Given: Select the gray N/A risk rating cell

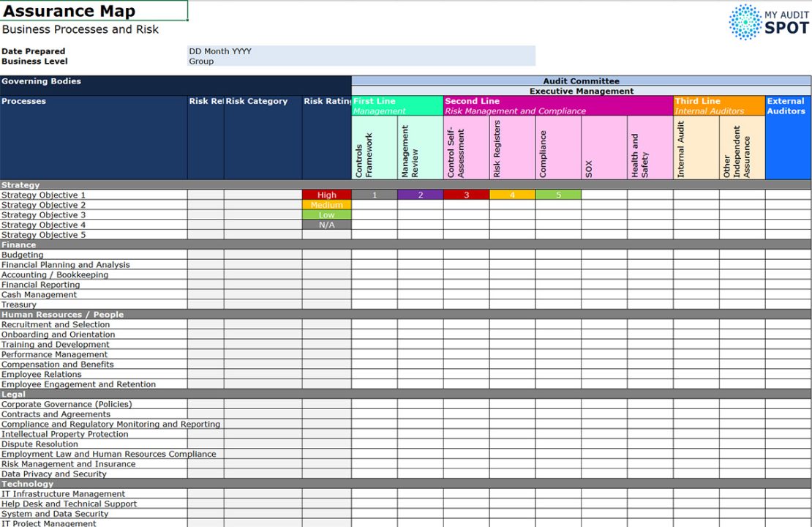Looking at the screenshot, I should pyautogui.click(x=326, y=225).
